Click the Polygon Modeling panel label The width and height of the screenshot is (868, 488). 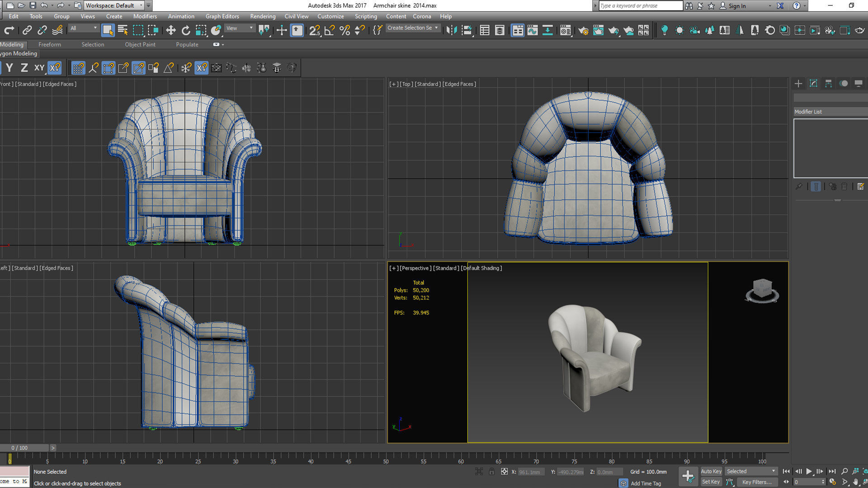point(19,53)
